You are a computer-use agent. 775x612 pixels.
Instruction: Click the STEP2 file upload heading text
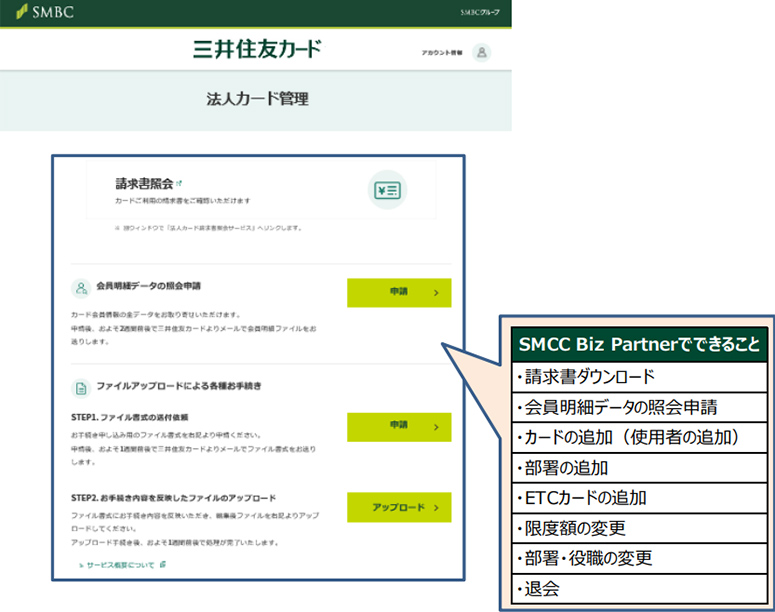(173, 498)
